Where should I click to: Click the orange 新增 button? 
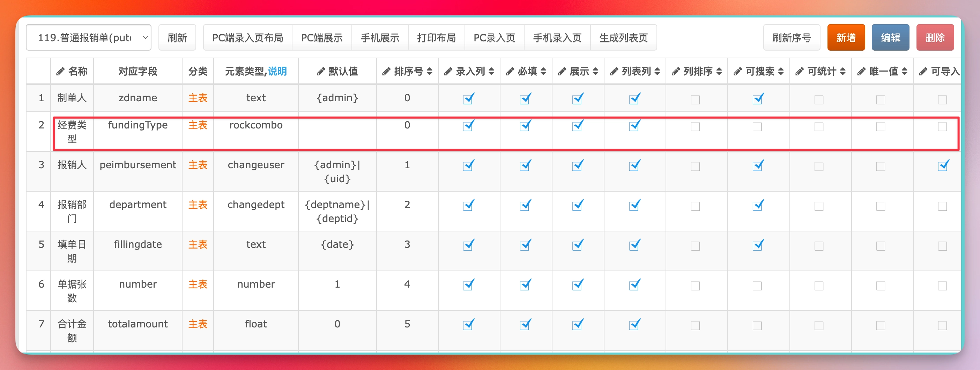(x=846, y=37)
